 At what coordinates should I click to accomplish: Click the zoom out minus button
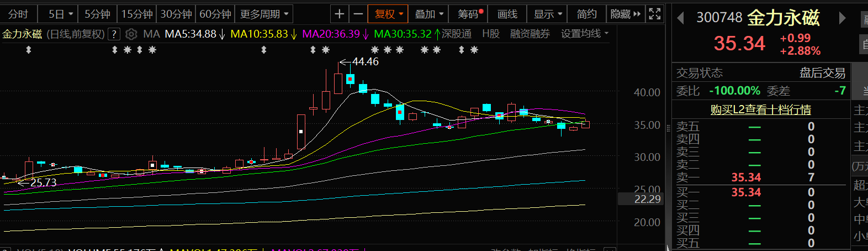pyautogui.click(x=358, y=14)
